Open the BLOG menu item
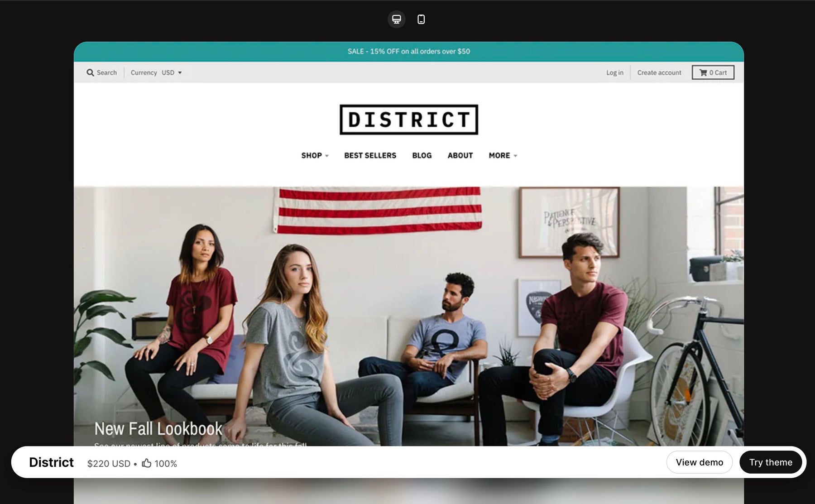Viewport: 815px width, 504px height. [422, 155]
